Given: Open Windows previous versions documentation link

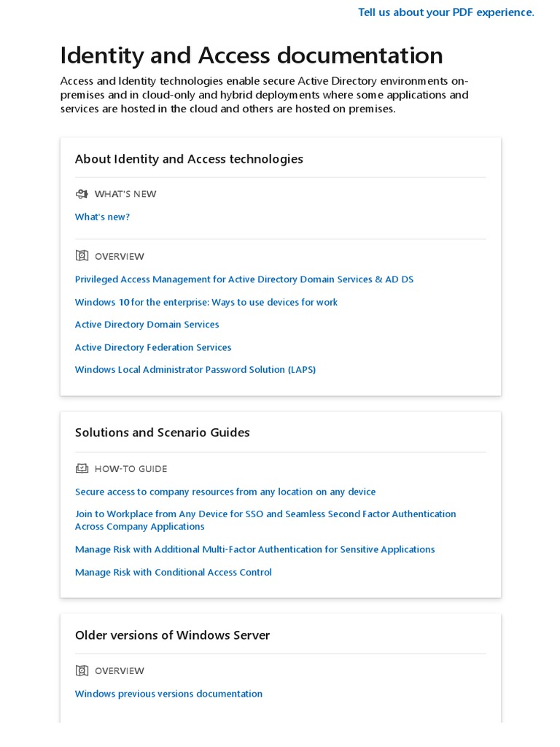Looking at the screenshot, I should (168, 694).
